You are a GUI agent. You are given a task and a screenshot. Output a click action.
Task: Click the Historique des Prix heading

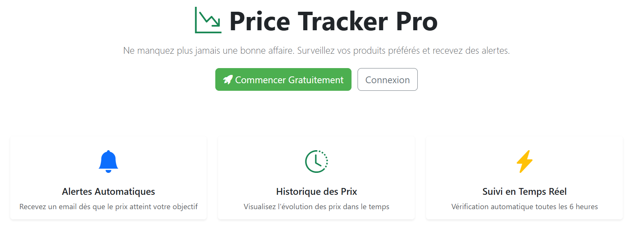[316, 191]
